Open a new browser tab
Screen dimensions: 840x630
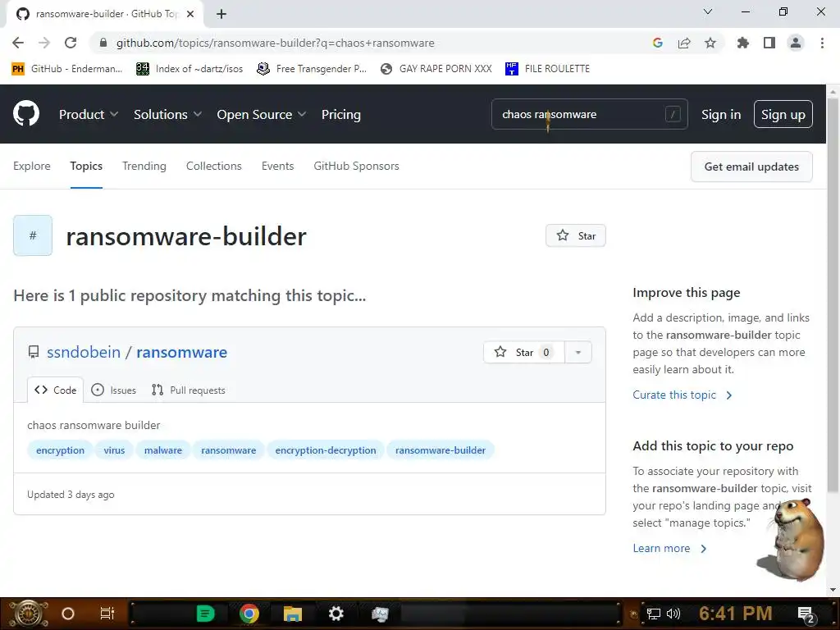(x=221, y=14)
